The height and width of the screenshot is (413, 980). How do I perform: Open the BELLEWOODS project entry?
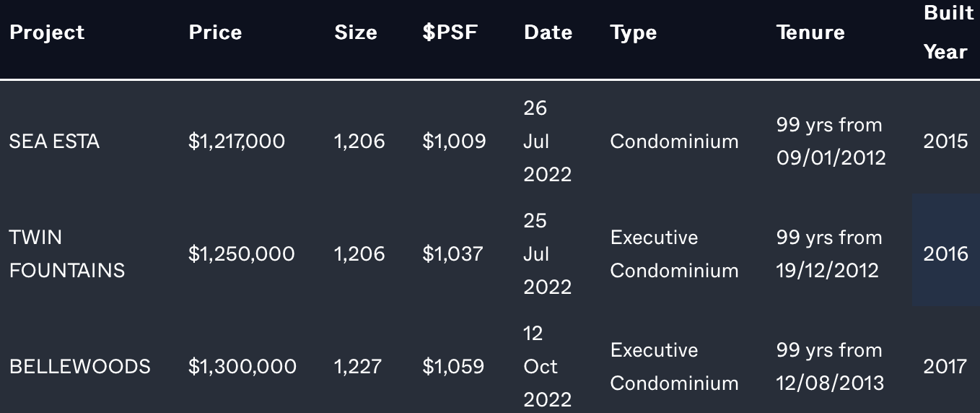[80, 367]
